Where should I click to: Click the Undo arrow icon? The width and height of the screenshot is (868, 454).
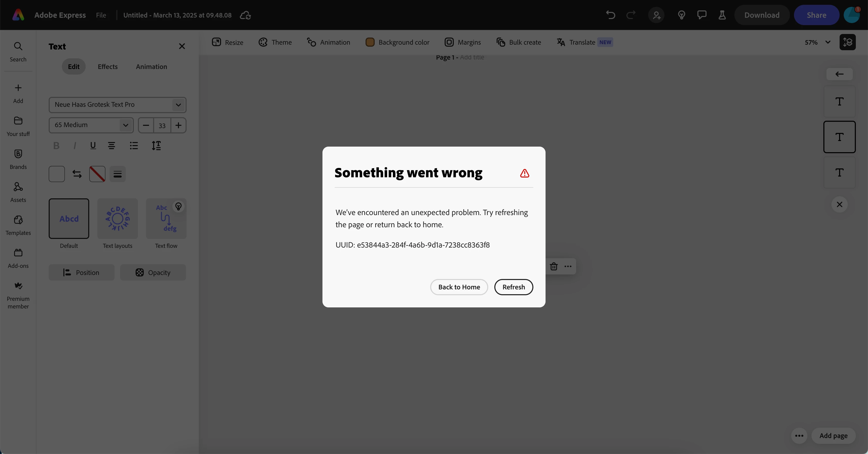[x=610, y=15]
